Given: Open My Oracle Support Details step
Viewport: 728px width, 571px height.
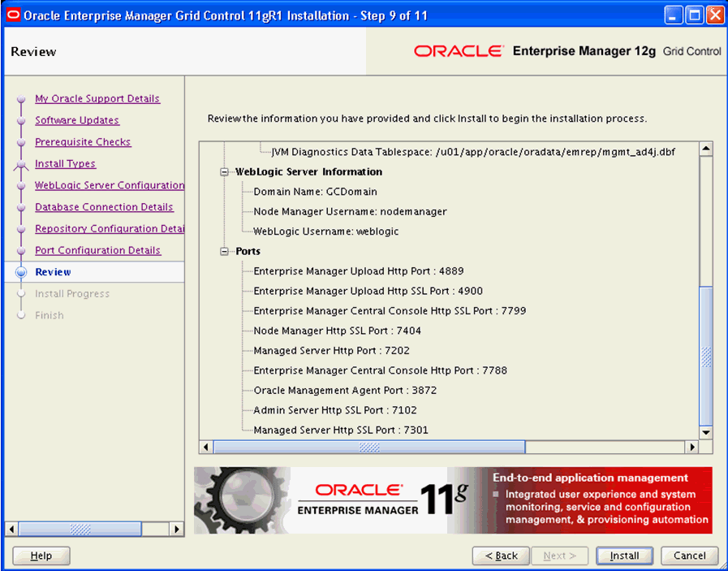Looking at the screenshot, I should [x=97, y=98].
